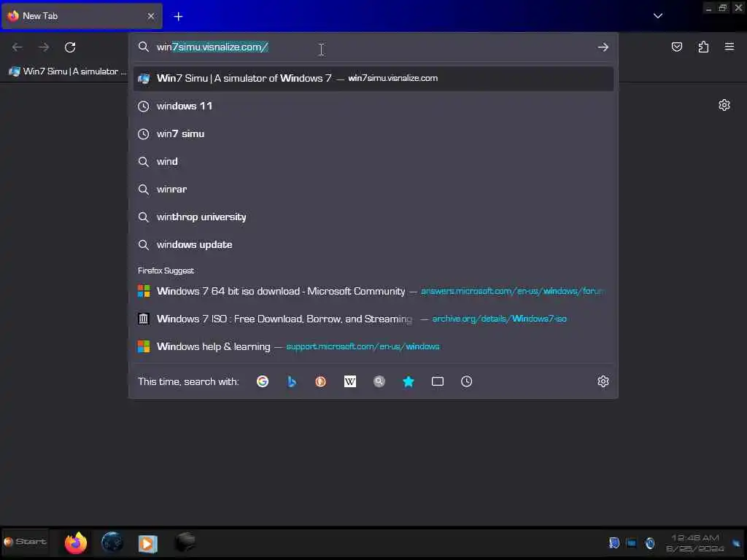Choose 'win7 simu' history suggestion

click(373, 134)
